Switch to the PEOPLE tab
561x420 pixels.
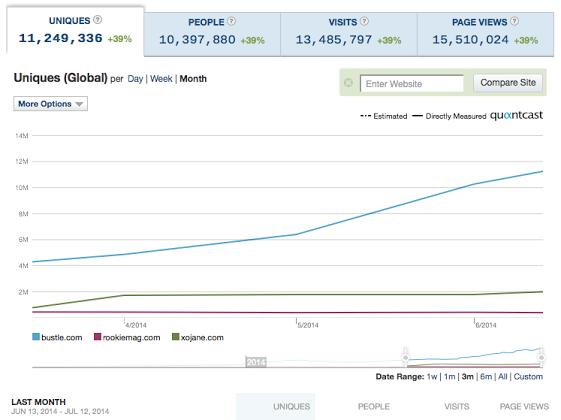(x=212, y=34)
